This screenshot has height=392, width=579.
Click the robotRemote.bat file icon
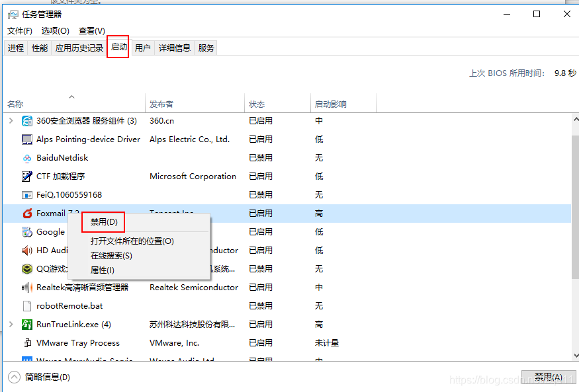(x=27, y=305)
